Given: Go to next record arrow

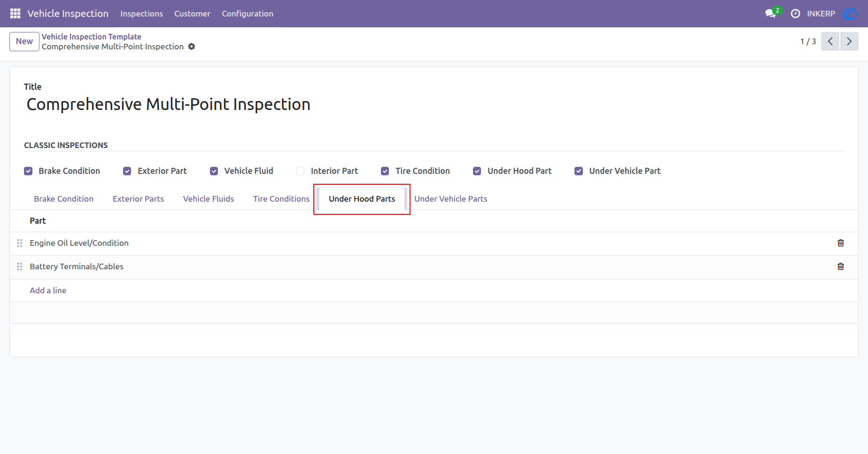Looking at the screenshot, I should 849,41.
